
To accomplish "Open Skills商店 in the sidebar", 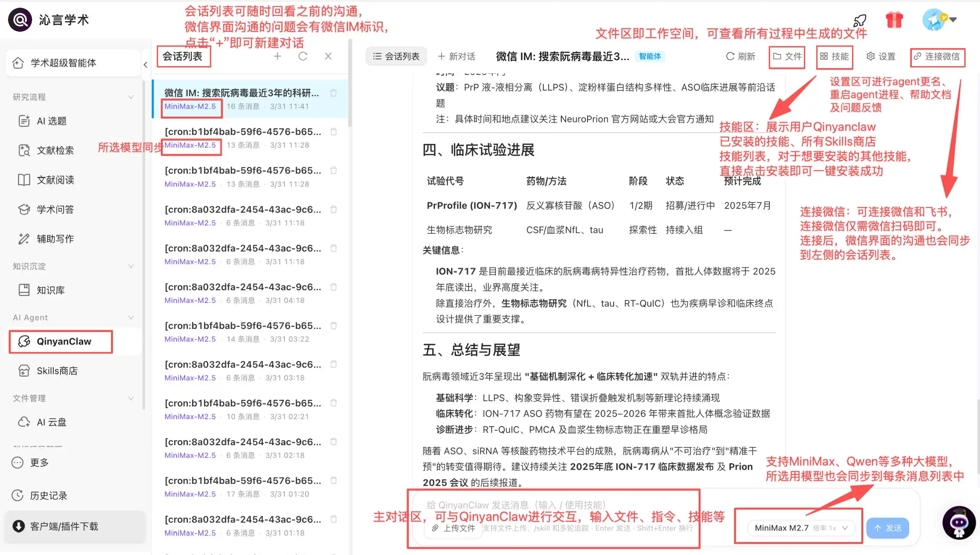I will tap(57, 371).
